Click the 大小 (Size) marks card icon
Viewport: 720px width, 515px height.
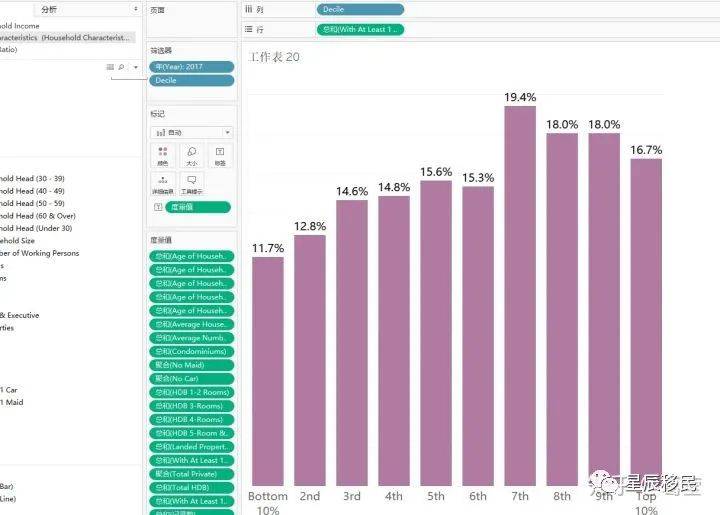tap(191, 155)
